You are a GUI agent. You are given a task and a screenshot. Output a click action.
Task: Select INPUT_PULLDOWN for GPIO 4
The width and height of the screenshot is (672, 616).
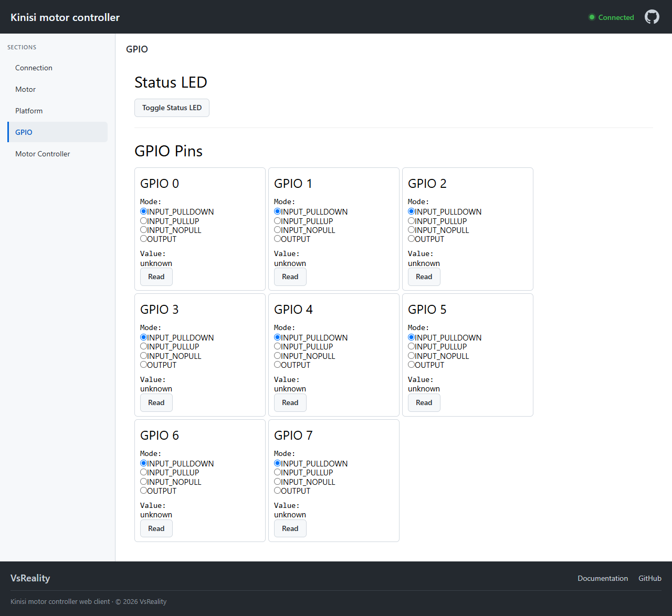(x=278, y=337)
